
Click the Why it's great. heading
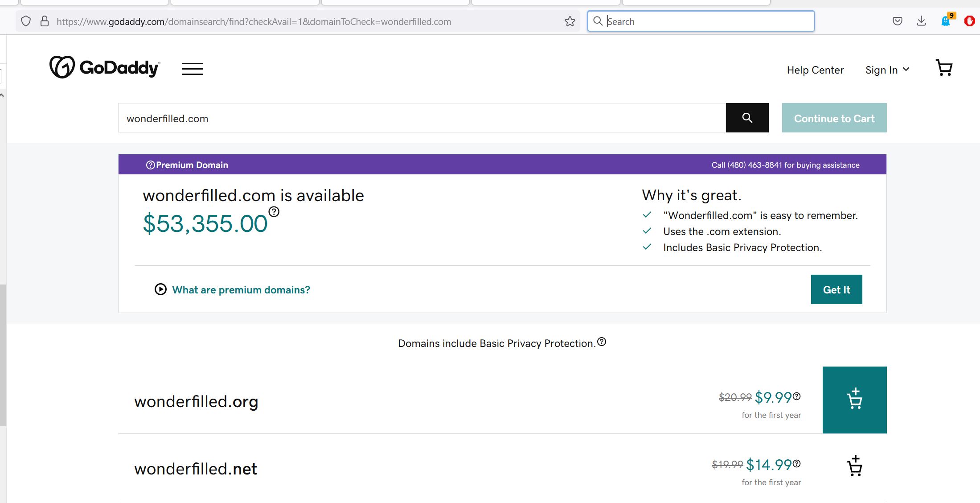click(692, 195)
